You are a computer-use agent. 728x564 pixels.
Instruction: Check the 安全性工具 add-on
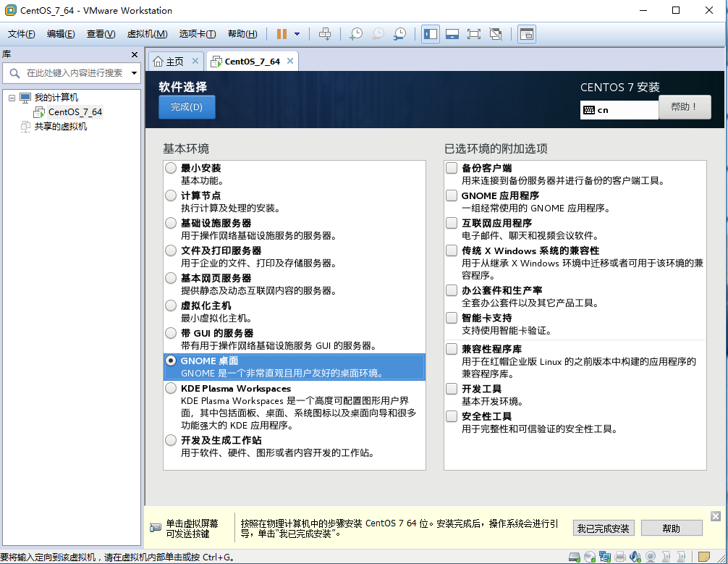pyautogui.click(x=452, y=416)
